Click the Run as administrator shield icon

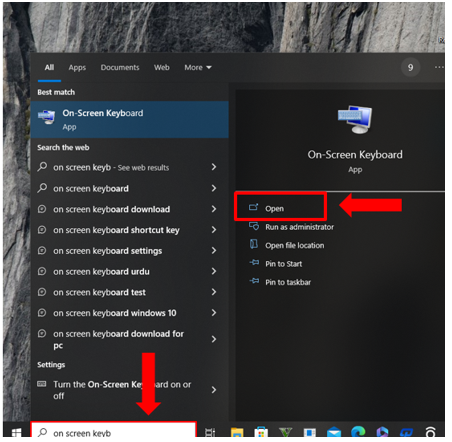click(254, 226)
